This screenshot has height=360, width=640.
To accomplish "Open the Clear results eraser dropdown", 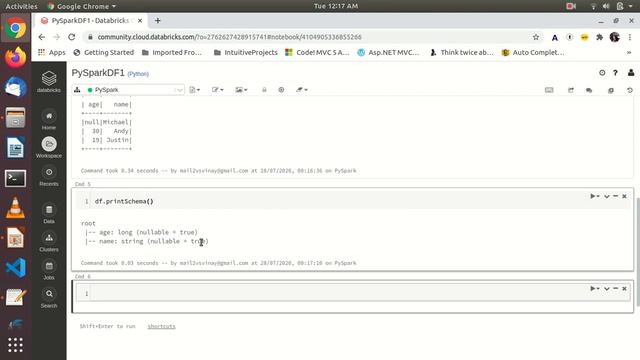I will pyautogui.click(x=302, y=90).
